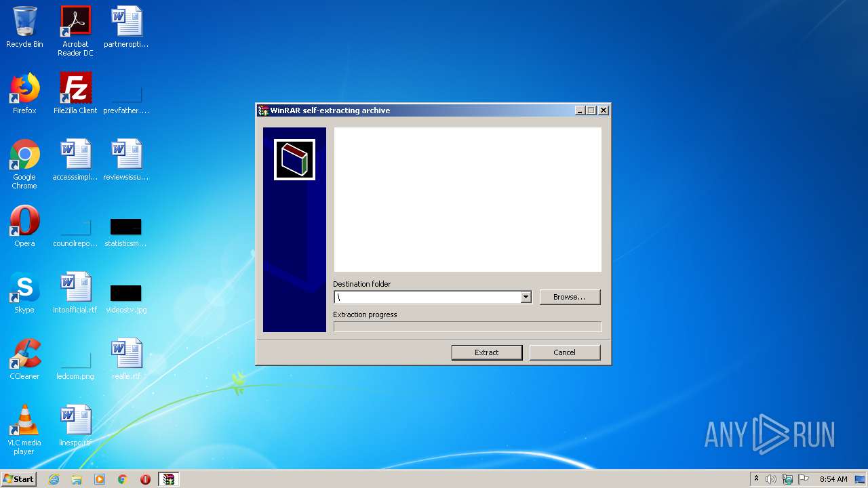Viewport: 868px width, 488px height.
Task: Open Action Center flag icon
Action: coord(804,479)
